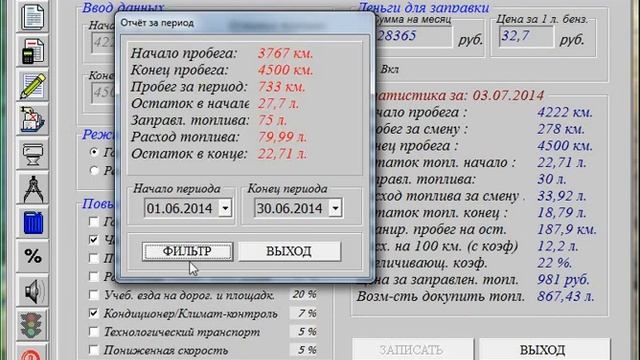Click the 'Заправл. топлива:' 75 л. value in dialog
Image resolution: width=640 pixels, height=360 pixels.
[272, 120]
